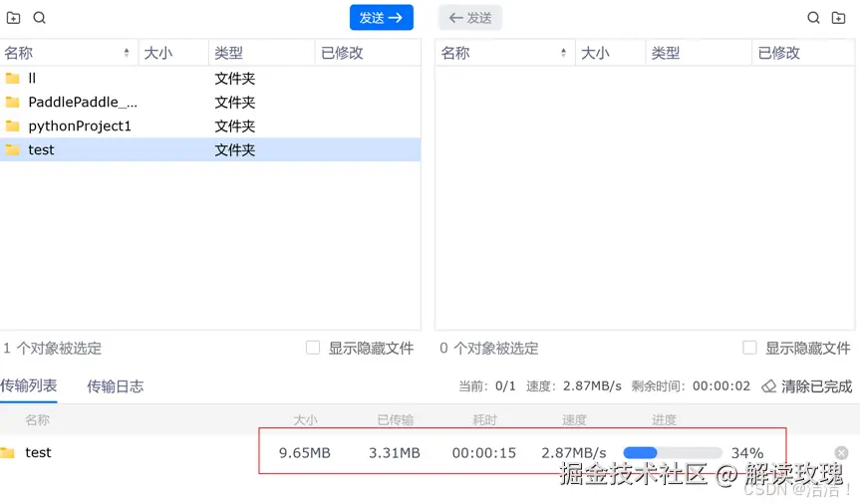
Task: Click the 已修改 column header in left pane
Action: pos(368,53)
